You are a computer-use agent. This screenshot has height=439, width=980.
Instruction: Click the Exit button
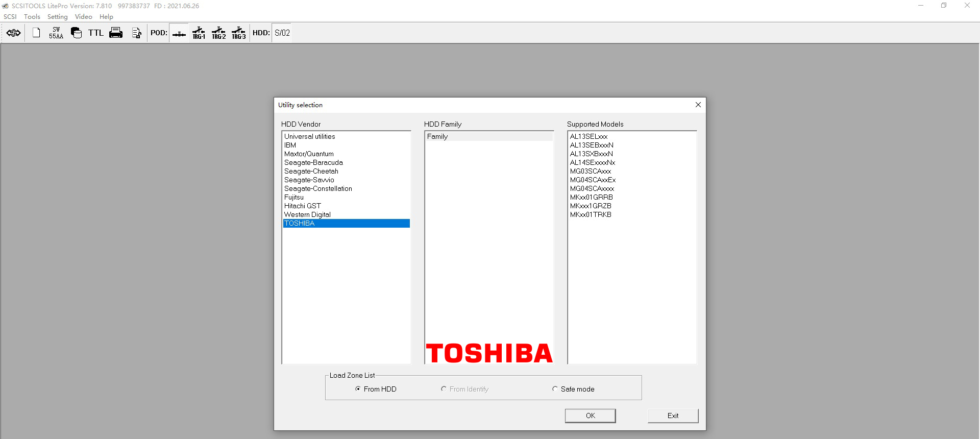point(673,416)
